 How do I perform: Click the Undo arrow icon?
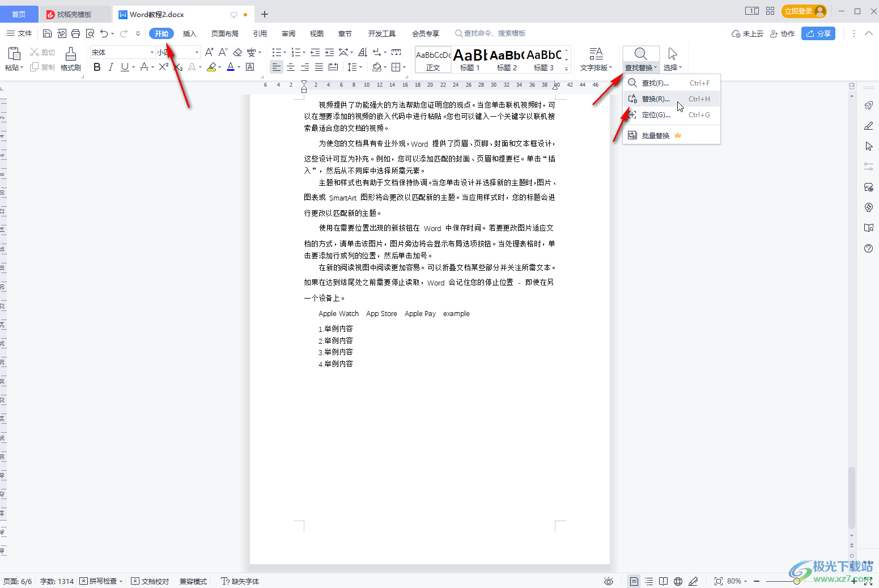coord(104,33)
